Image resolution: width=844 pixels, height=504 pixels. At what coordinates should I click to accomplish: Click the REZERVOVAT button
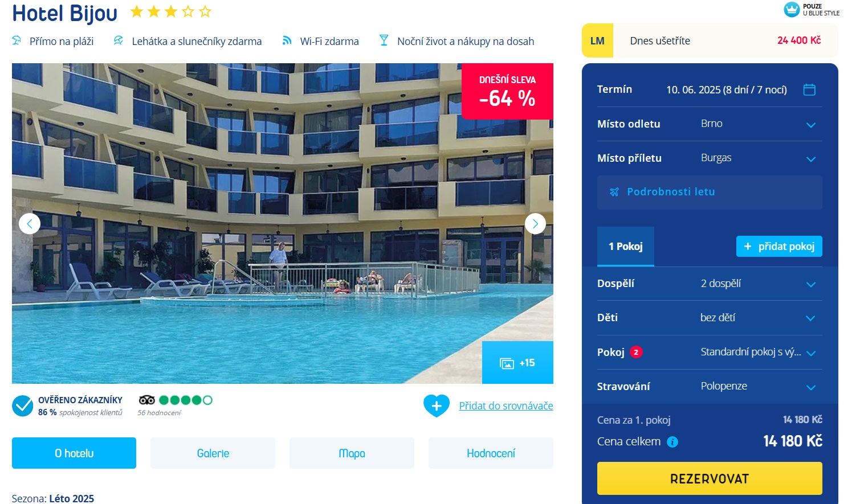710,478
